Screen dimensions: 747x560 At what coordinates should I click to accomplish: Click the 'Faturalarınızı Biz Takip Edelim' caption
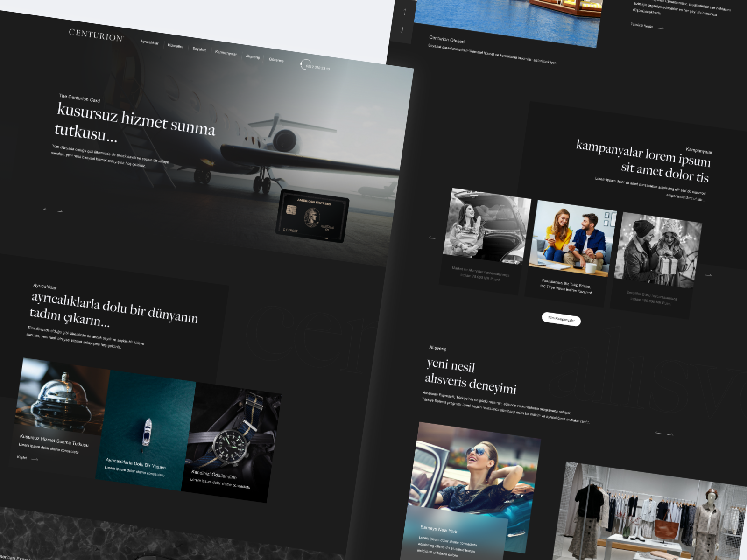pos(566,283)
